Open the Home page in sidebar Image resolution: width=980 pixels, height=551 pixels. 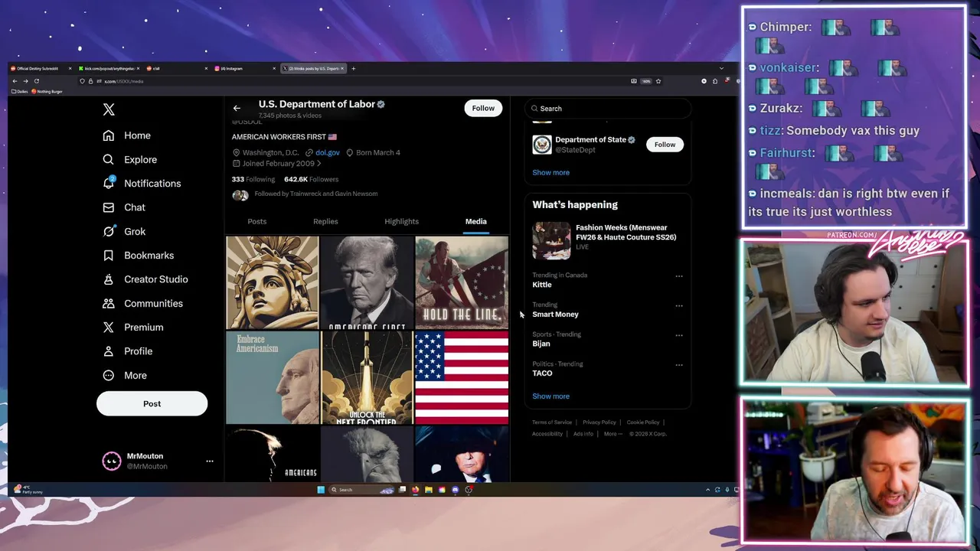pyautogui.click(x=127, y=135)
